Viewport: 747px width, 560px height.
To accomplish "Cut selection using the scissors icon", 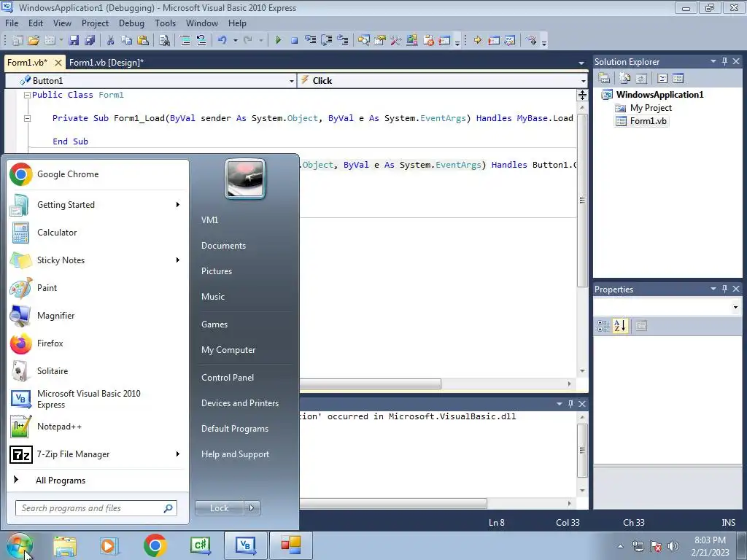I will point(111,41).
